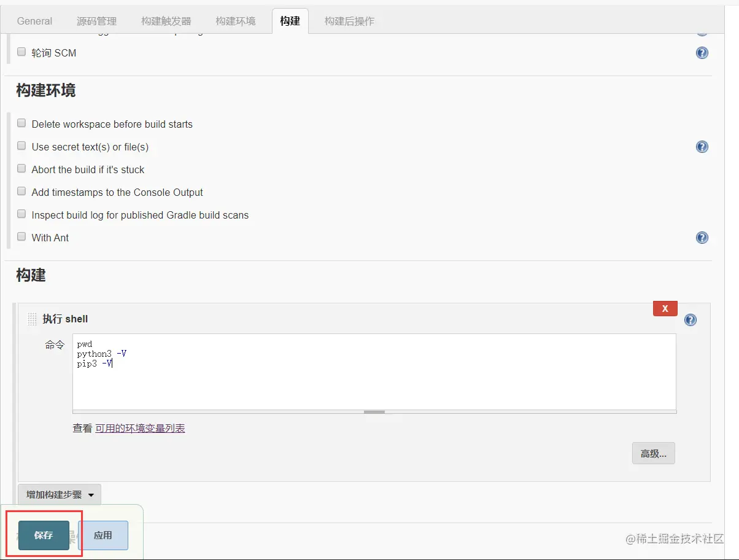Viewport: 739px width, 560px height.
Task: Check Abort the build if it's stuck
Action: click(x=21, y=169)
